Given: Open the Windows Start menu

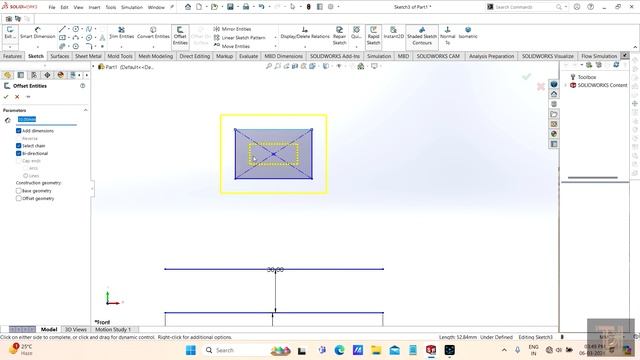Looking at the screenshot, I should tap(191, 350).
